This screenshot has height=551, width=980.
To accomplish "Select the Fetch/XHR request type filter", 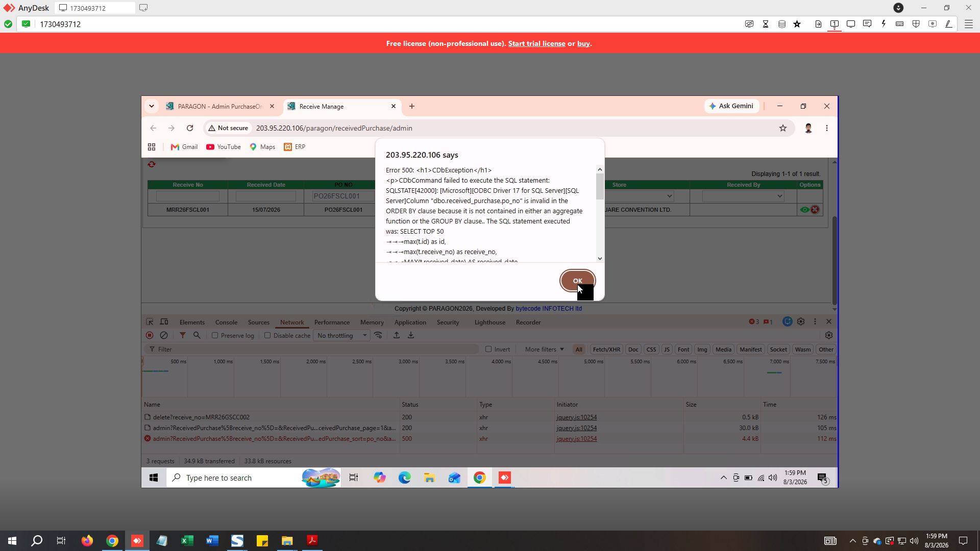I will point(606,349).
